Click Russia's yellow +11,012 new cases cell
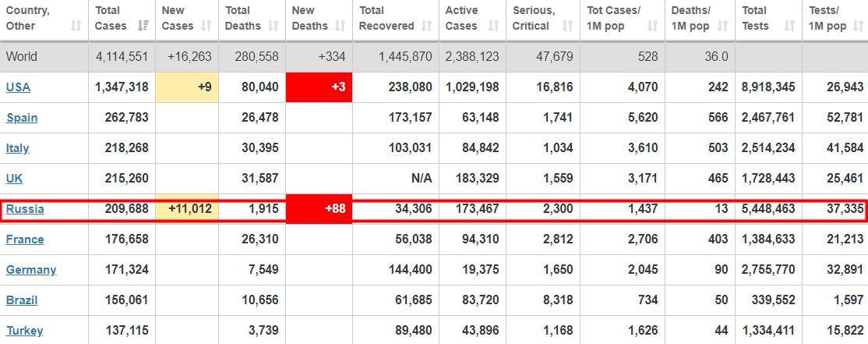868x344 pixels. pyautogui.click(x=187, y=209)
